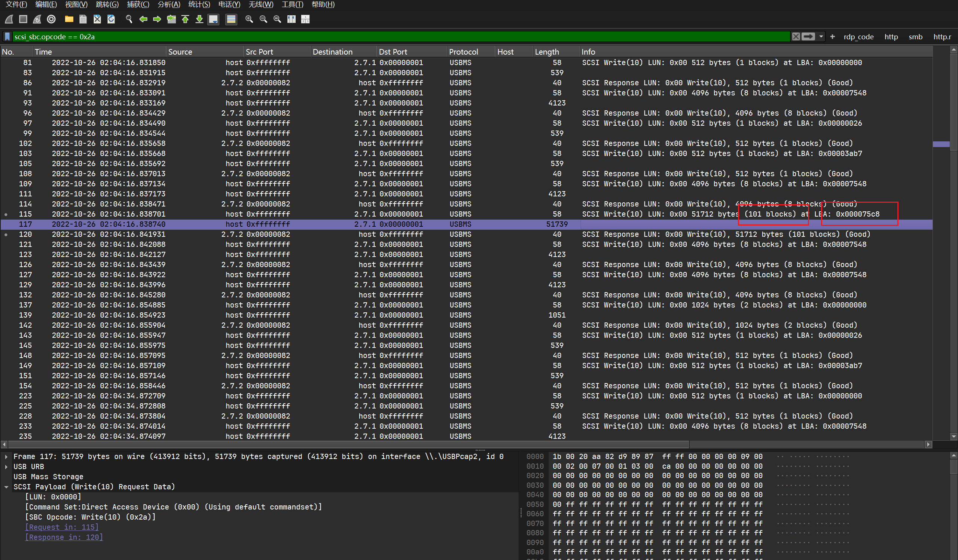The height and width of the screenshot is (560, 958).
Task: Open the 文件(F) menu
Action: [x=16, y=4]
